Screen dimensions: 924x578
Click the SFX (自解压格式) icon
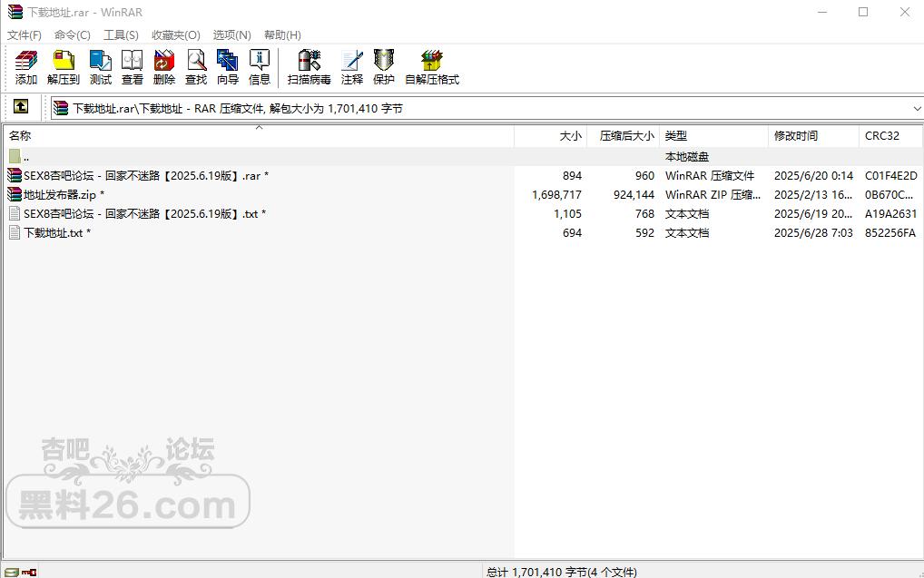click(x=432, y=67)
